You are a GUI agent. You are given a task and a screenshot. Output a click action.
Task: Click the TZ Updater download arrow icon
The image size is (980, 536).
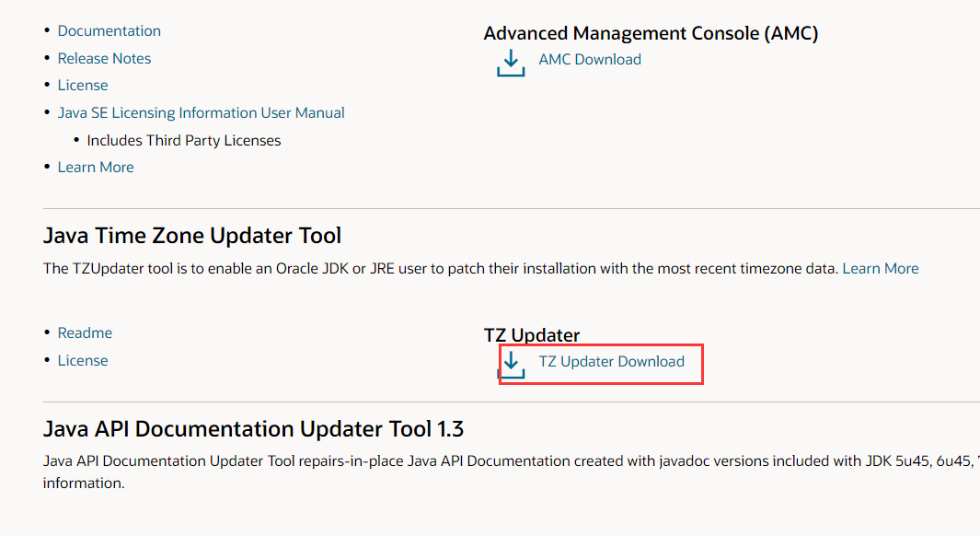pyautogui.click(x=510, y=364)
